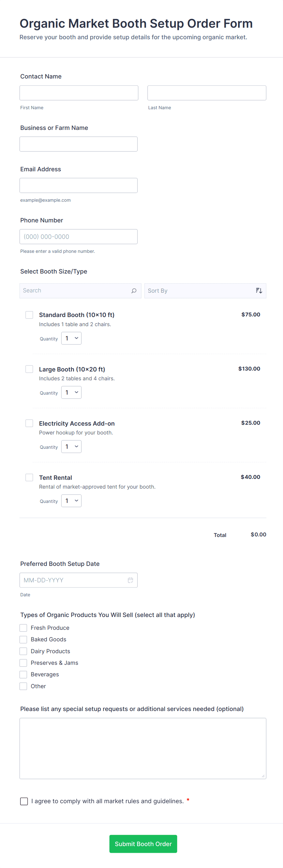Click the Phone Number field

79,236
